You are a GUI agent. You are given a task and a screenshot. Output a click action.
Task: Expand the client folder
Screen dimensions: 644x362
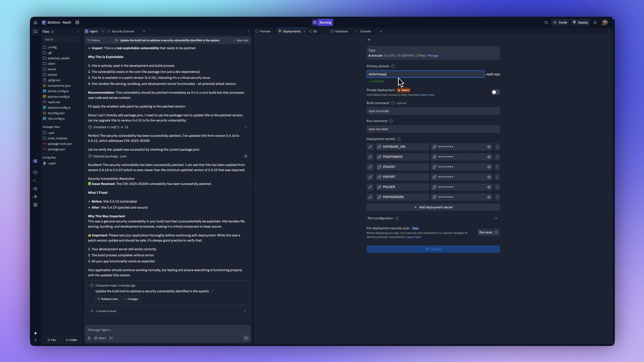pyautogui.click(x=51, y=64)
